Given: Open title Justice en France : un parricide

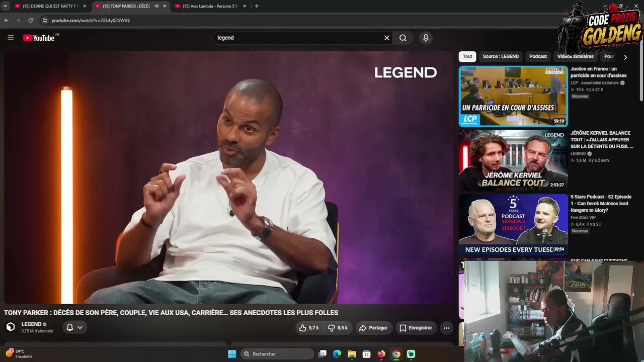Looking at the screenshot, I should (x=599, y=72).
